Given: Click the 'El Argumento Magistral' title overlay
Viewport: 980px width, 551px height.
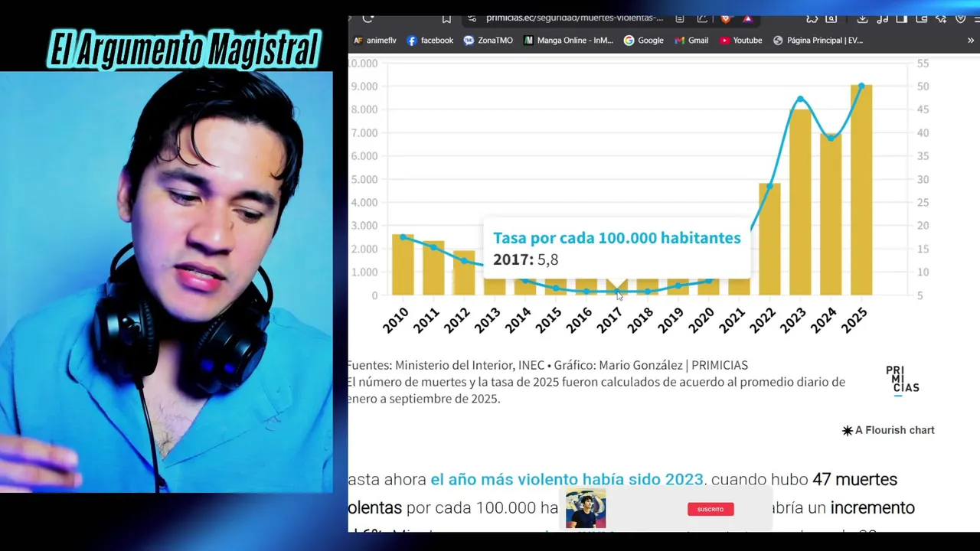Looking at the screenshot, I should point(183,51).
